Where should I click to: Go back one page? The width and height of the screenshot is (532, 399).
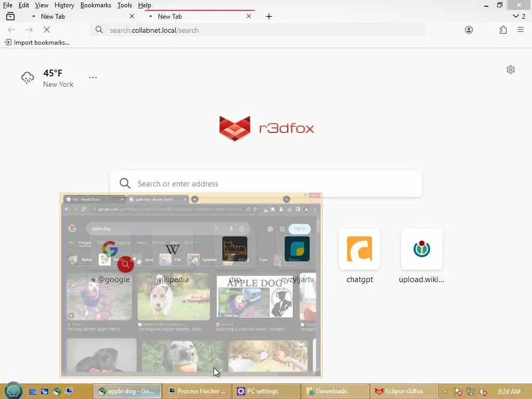coord(11,30)
